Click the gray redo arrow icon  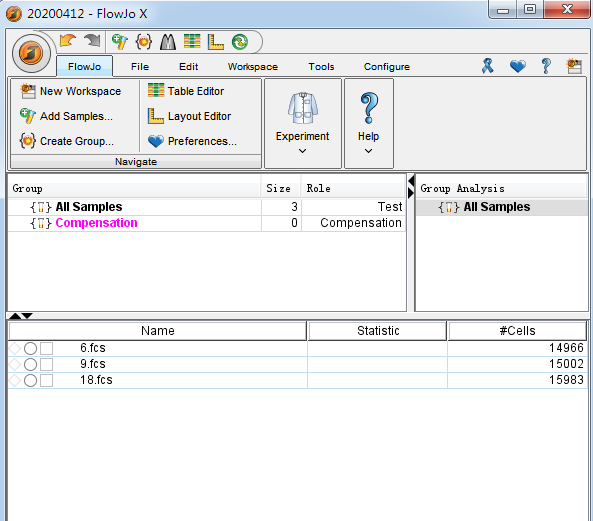coord(92,41)
